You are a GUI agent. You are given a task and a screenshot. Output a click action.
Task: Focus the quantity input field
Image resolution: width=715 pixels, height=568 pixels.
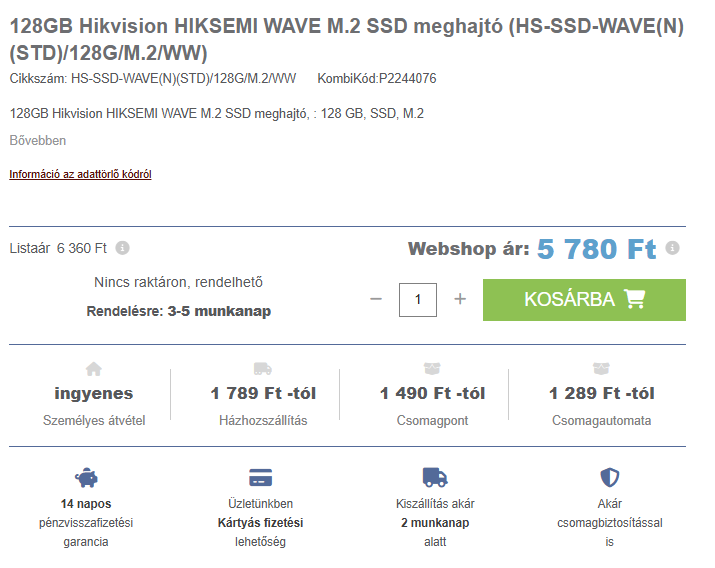(418, 299)
